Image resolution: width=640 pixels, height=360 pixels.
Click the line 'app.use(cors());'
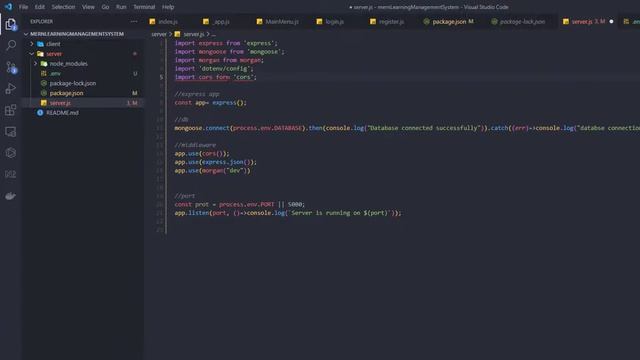202,153
